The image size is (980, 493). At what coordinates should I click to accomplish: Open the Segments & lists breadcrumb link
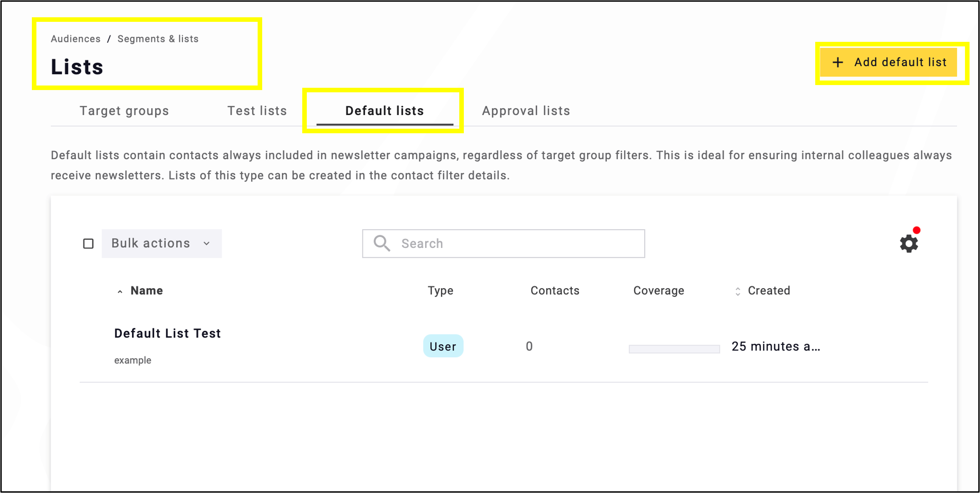click(x=158, y=39)
